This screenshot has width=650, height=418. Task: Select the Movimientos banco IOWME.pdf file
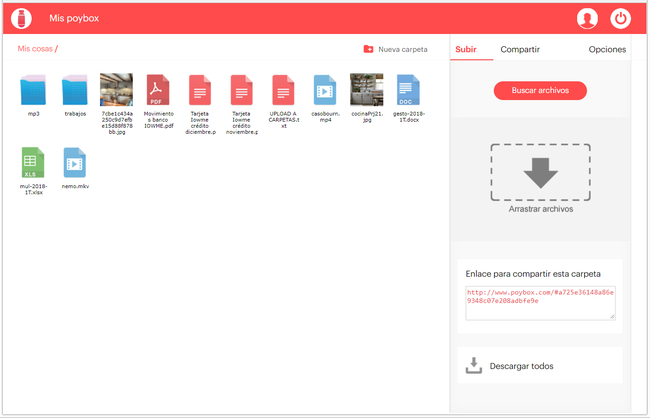pyautogui.click(x=158, y=90)
